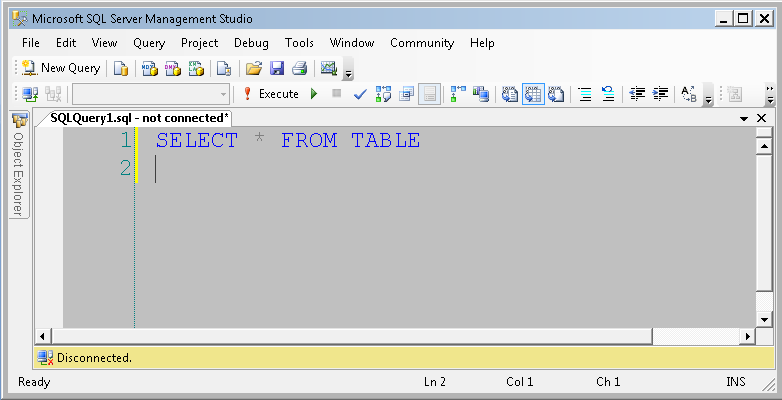782x400 pixels.
Task: Expand the far-right toolbar overflow chevron
Action: 770,94
